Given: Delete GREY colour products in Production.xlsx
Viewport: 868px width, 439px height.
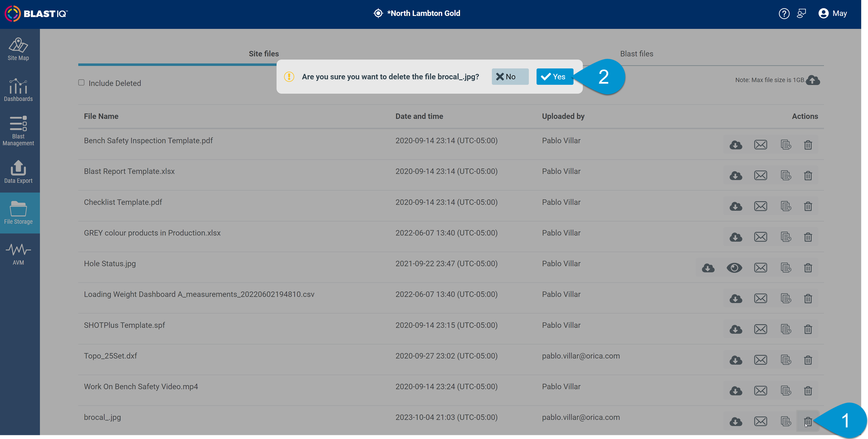Looking at the screenshot, I should tap(808, 237).
